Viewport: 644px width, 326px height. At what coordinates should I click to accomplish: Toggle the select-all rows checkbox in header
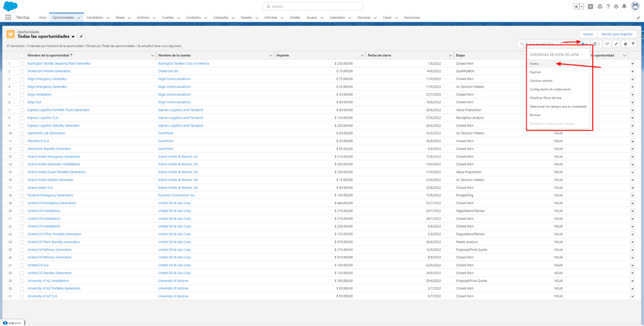(22, 55)
